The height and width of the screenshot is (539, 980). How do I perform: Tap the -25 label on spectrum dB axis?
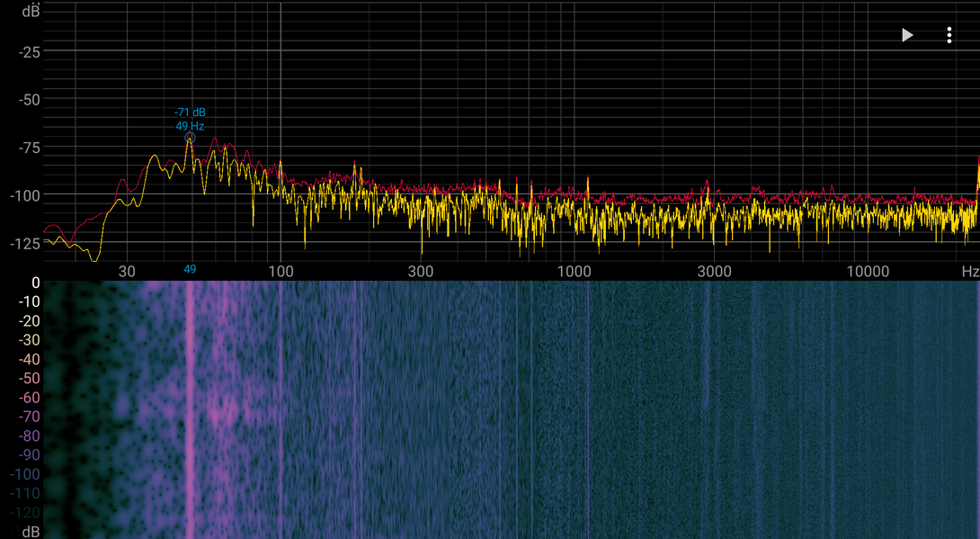point(30,52)
